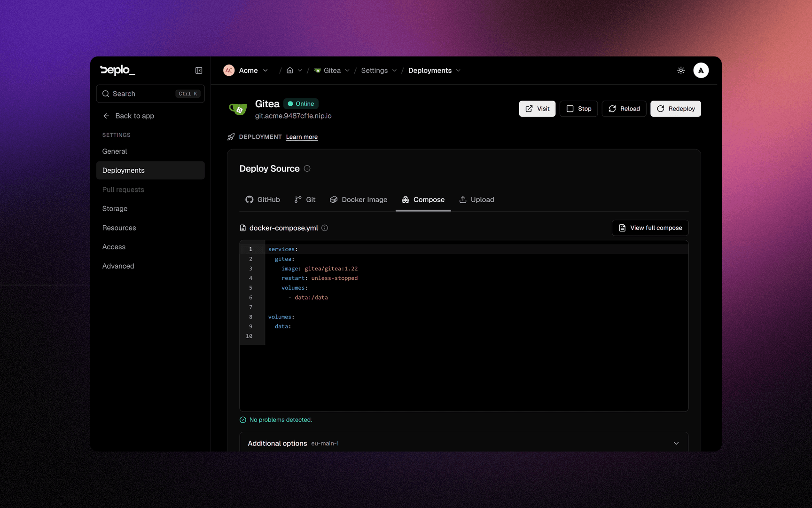
Task: Click 'unless-stopped' restart value
Action: pos(335,278)
